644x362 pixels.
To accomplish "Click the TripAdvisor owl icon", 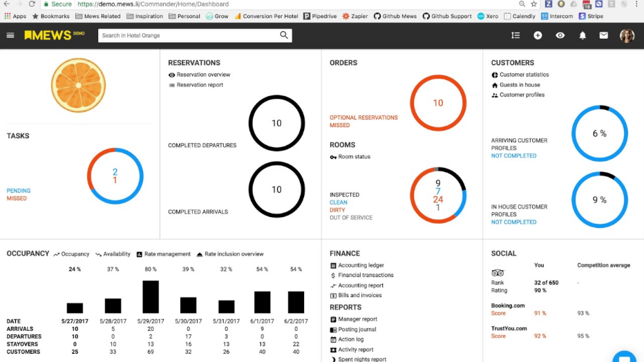I will tap(498, 273).
